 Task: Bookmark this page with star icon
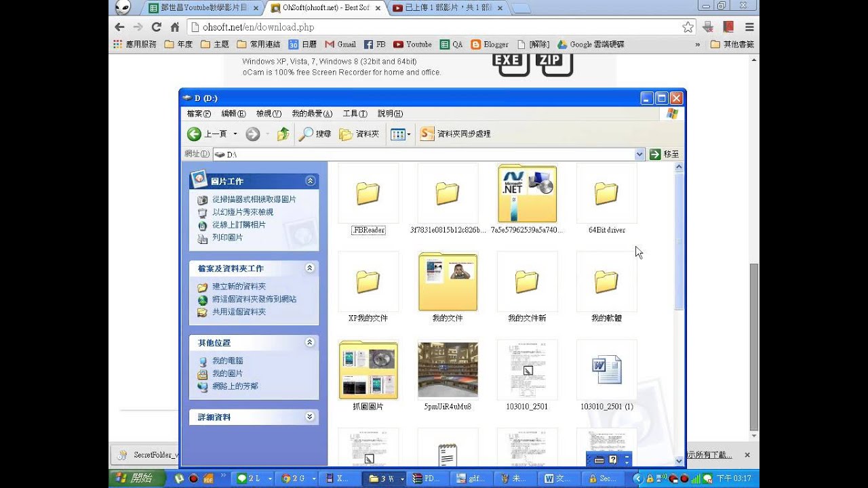tap(688, 27)
